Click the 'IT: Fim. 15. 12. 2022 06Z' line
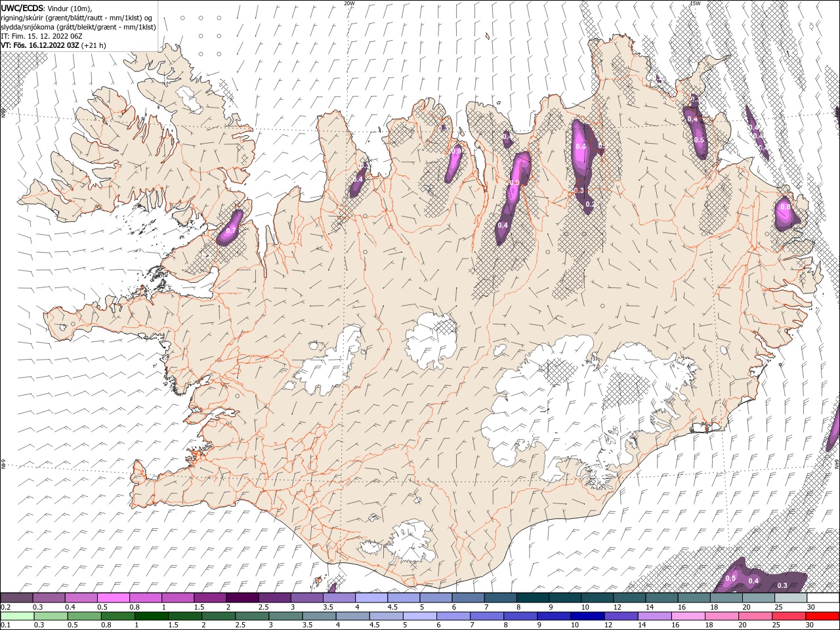 [41, 36]
